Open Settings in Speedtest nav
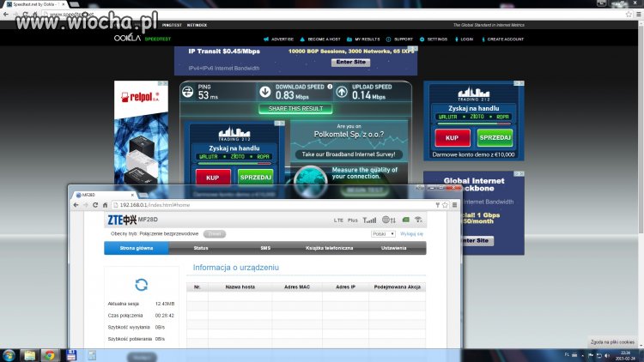This screenshot has width=644, height=362. click(434, 39)
